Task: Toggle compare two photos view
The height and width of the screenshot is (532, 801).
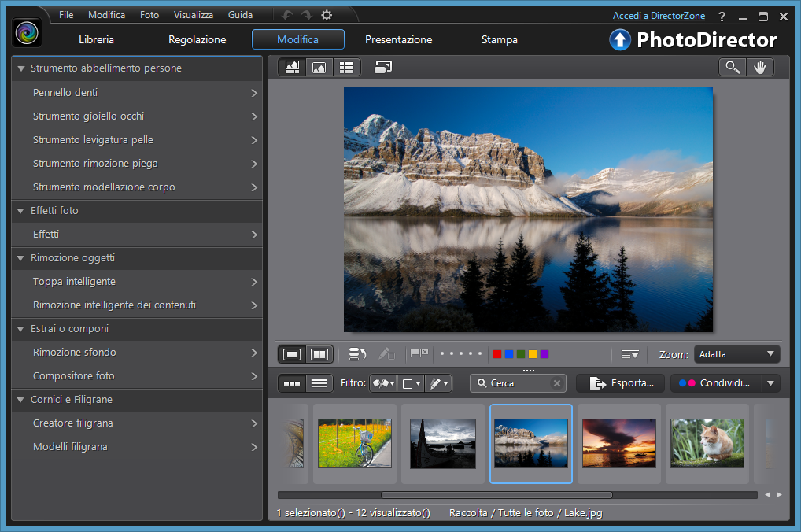Action: (x=319, y=354)
